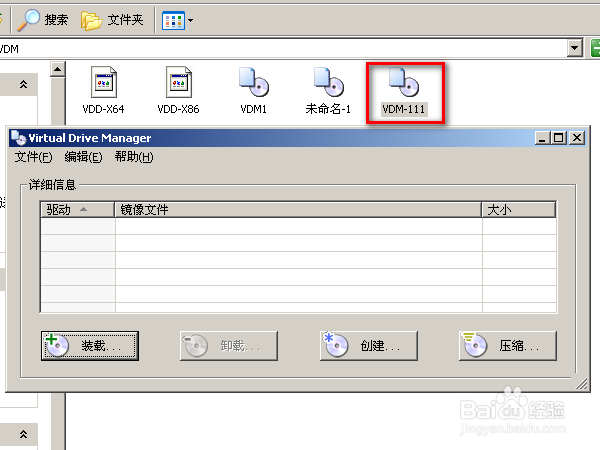Click the views grid toolbar icon

[173, 20]
